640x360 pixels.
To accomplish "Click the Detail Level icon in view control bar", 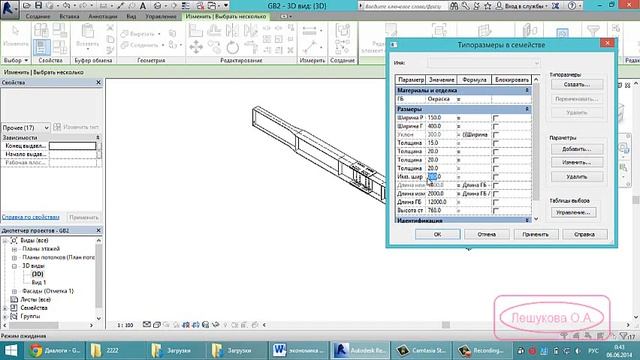I will pos(147,324).
